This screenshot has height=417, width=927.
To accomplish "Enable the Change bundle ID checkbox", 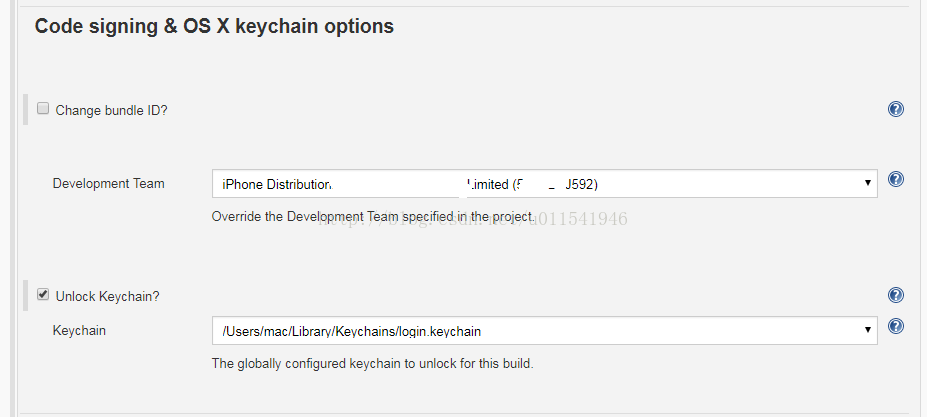I will [x=43, y=108].
